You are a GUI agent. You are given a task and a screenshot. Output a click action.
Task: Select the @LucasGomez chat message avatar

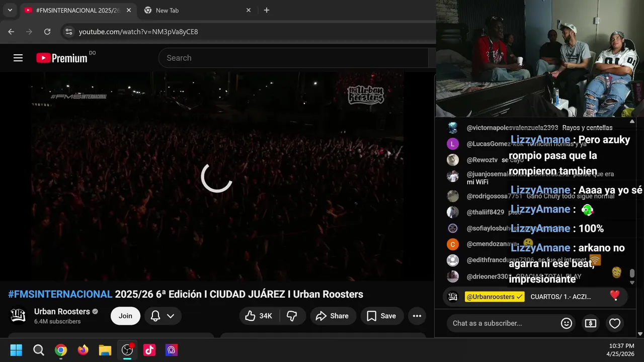click(x=453, y=144)
